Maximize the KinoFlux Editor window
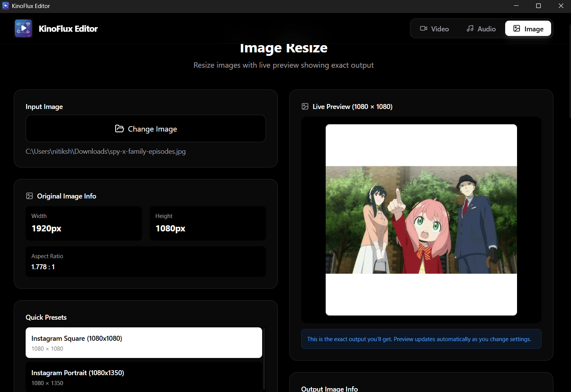Viewport: 571px width, 392px height. 538,6
